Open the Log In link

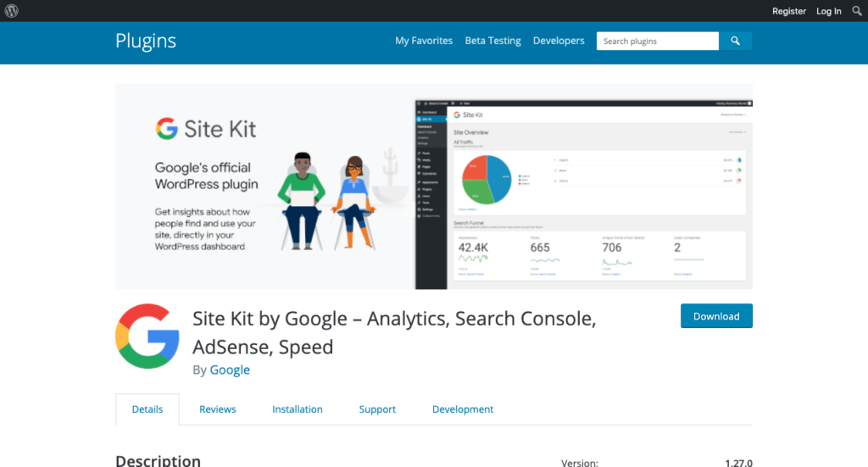[829, 11]
